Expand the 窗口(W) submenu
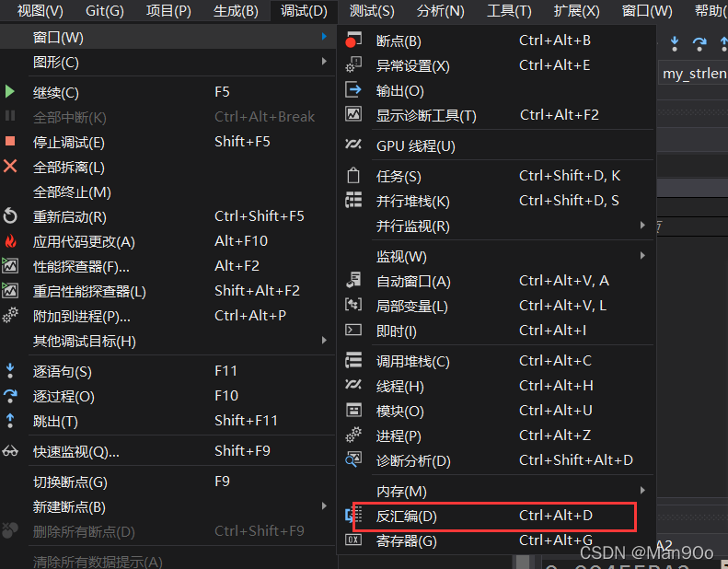The height and width of the screenshot is (569, 728). click(x=168, y=37)
